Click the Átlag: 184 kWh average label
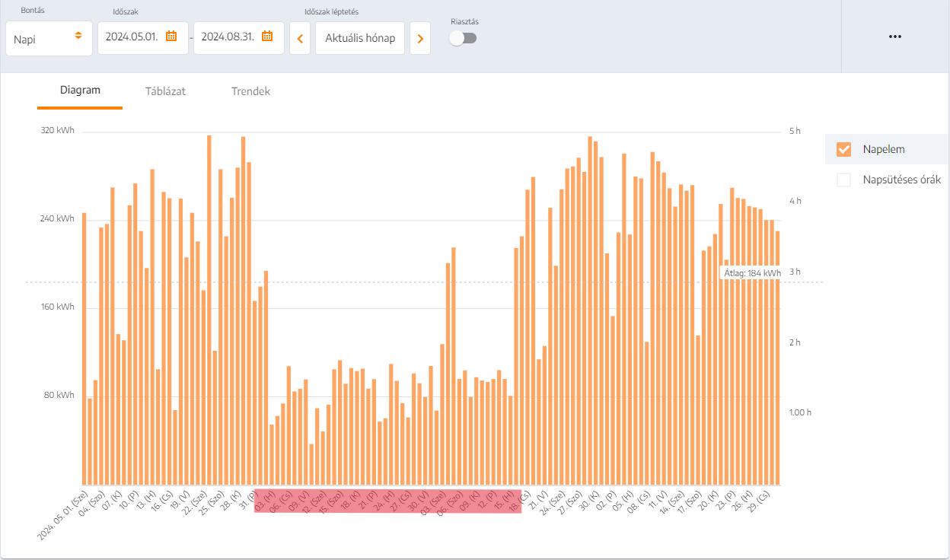The width and height of the screenshot is (950, 560). click(x=752, y=273)
